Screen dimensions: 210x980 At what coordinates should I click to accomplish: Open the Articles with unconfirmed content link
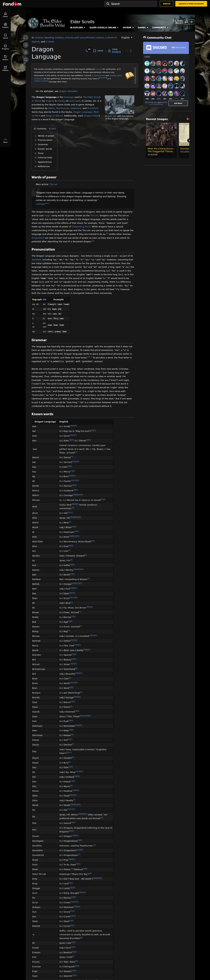tap(84, 38)
